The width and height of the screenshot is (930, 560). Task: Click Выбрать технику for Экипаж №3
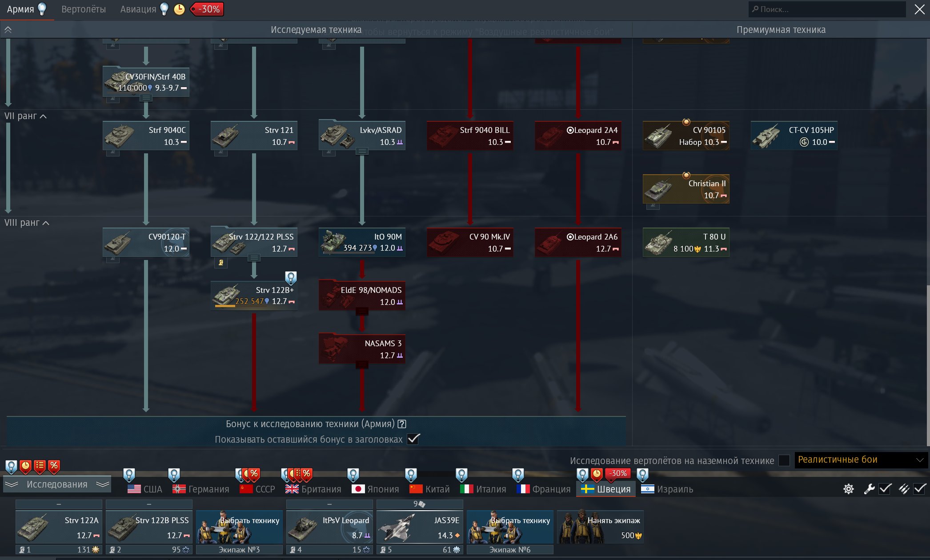click(239, 527)
